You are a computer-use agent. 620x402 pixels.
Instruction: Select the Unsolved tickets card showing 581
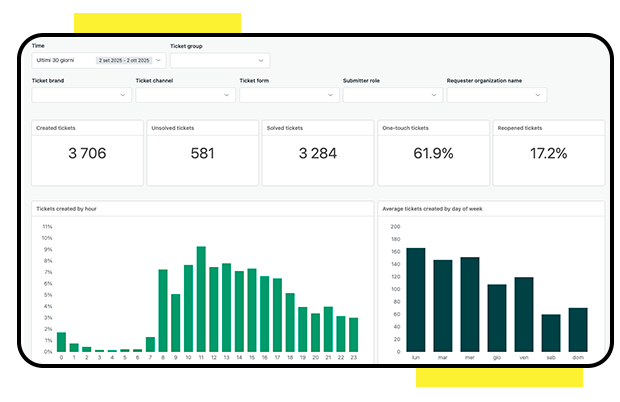point(202,153)
